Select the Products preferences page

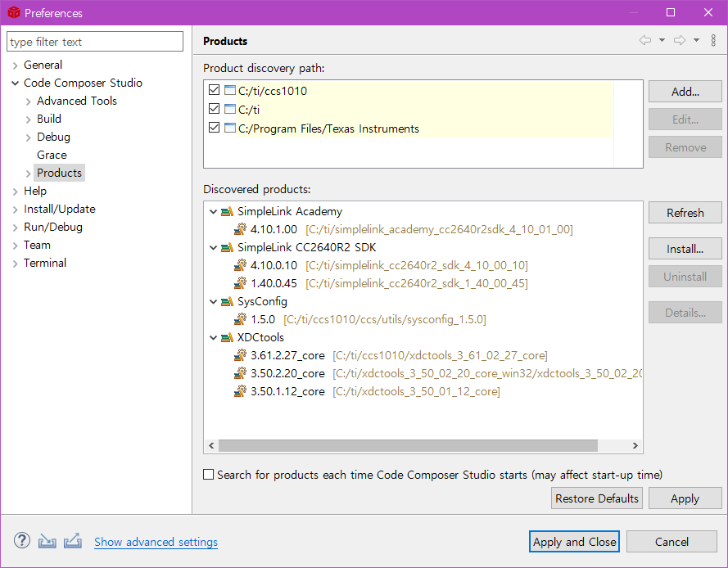[59, 173]
